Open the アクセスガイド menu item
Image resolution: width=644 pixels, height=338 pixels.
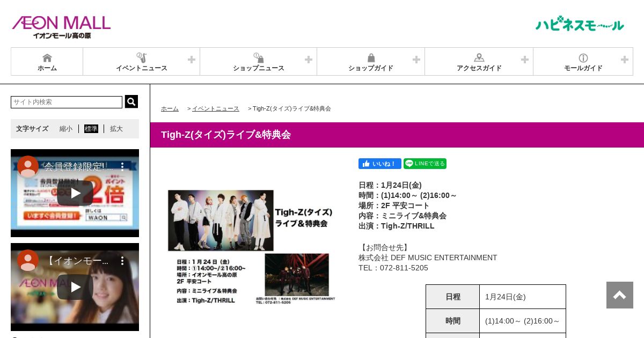479,62
